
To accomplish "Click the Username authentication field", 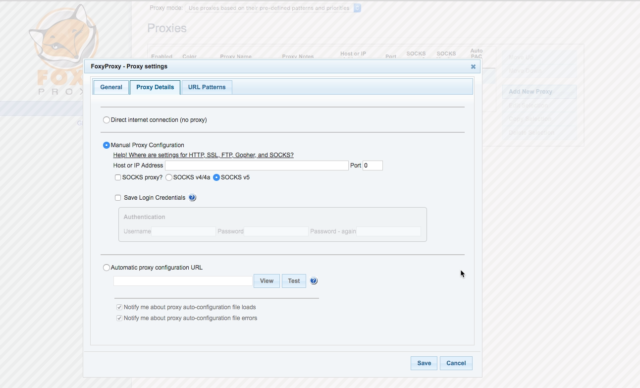I will click(x=183, y=232).
